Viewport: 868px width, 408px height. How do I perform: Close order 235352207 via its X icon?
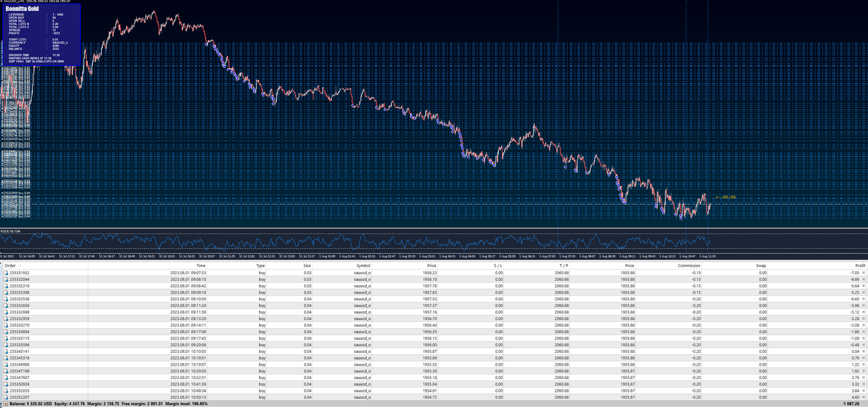(x=863, y=397)
